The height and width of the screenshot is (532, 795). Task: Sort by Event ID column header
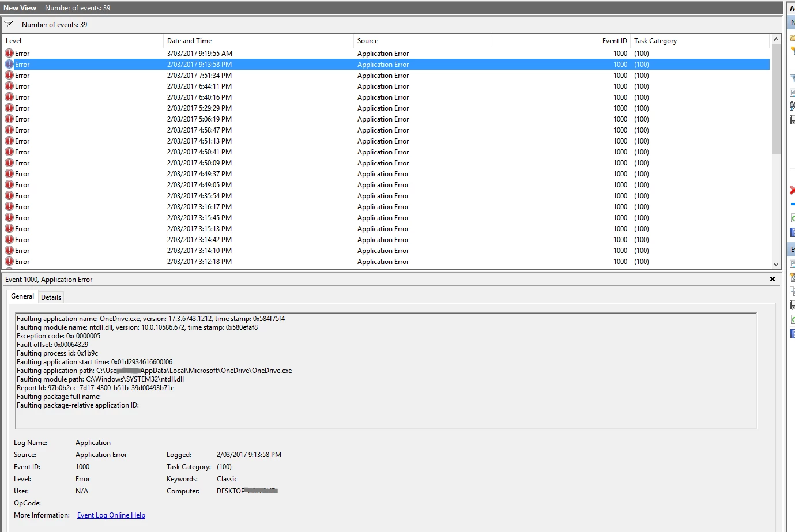pos(561,41)
